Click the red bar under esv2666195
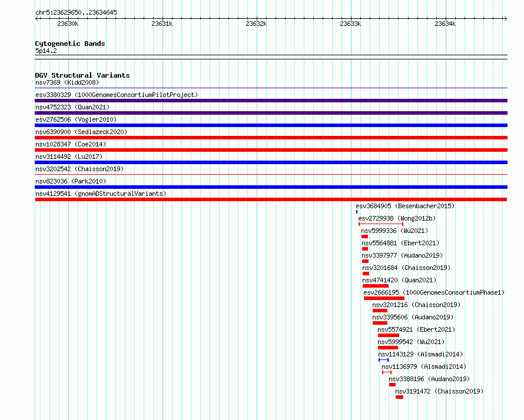 pyautogui.click(x=384, y=298)
